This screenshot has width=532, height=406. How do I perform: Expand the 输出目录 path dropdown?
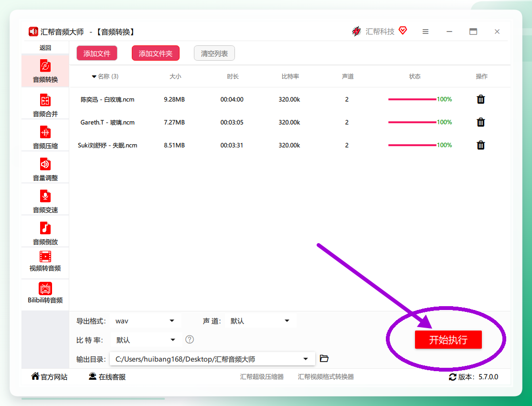click(x=305, y=359)
